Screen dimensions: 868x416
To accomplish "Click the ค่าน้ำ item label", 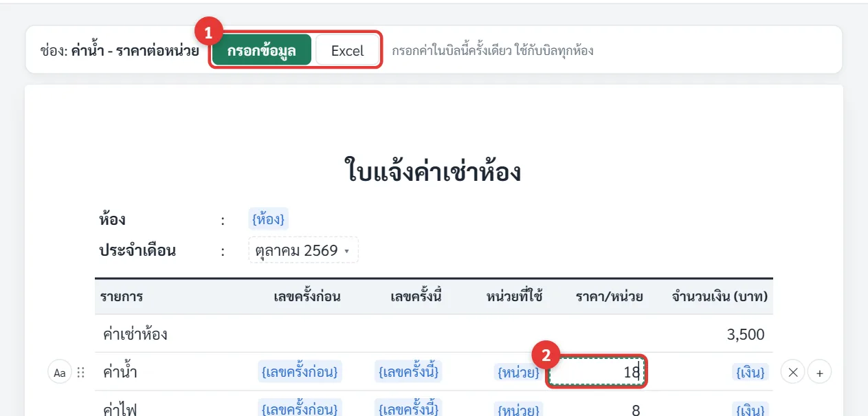I will (x=120, y=373).
